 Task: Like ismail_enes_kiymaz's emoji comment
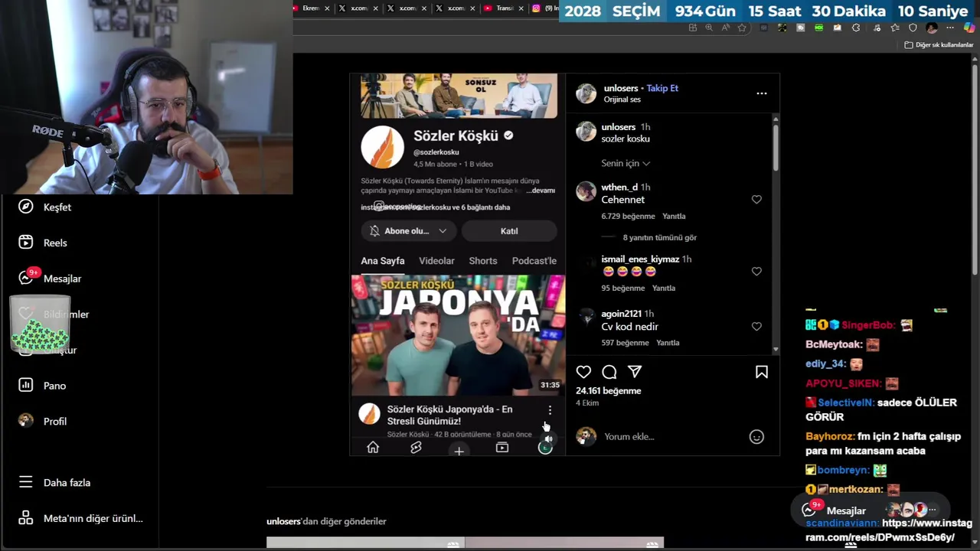click(x=756, y=272)
